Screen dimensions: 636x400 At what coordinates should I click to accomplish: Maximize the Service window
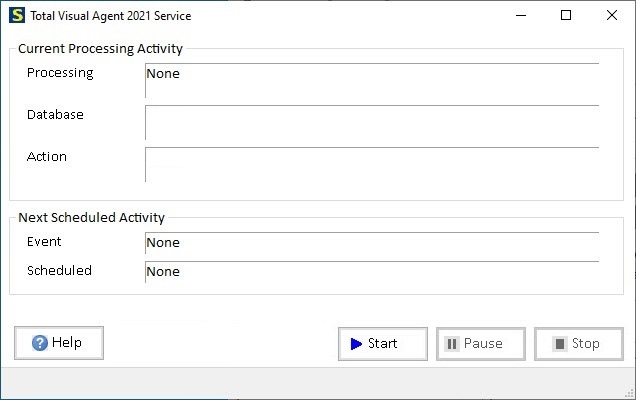click(x=566, y=16)
